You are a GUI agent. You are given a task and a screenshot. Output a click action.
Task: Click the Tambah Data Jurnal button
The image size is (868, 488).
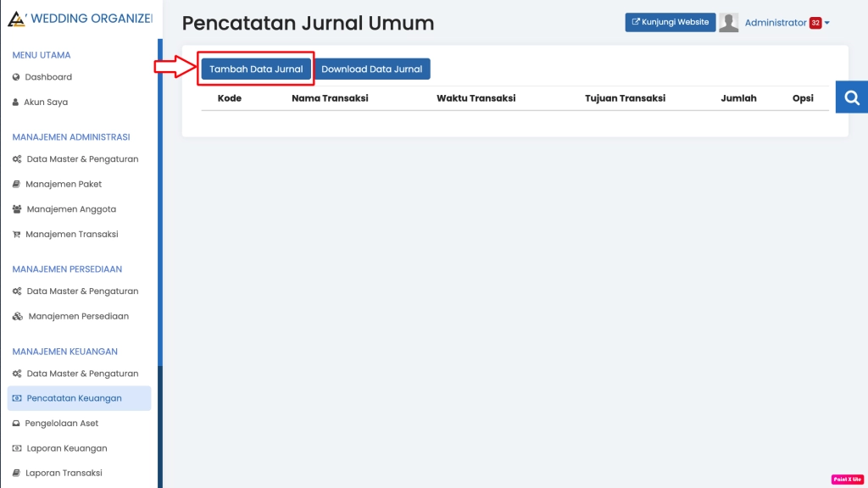click(256, 69)
